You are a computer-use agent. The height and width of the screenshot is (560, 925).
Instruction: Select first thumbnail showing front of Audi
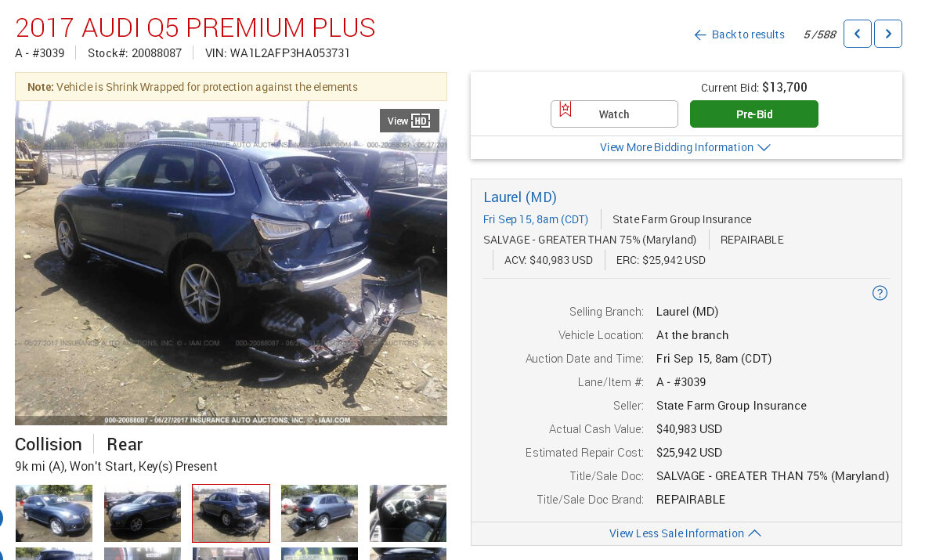pyautogui.click(x=54, y=513)
